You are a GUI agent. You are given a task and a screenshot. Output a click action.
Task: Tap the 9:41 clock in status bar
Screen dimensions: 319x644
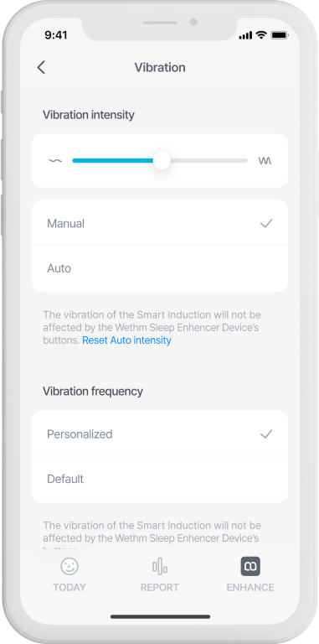(x=56, y=35)
